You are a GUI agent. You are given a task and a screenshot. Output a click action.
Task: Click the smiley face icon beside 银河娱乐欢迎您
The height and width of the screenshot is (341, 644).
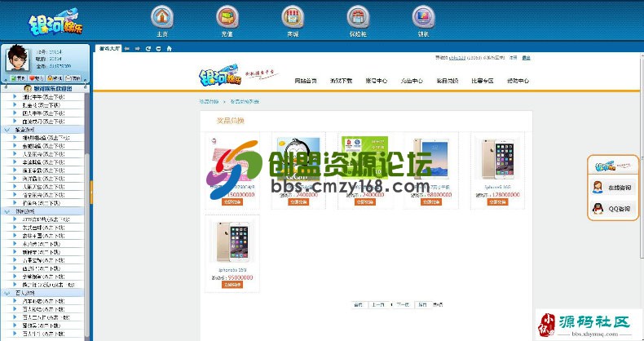28,88
